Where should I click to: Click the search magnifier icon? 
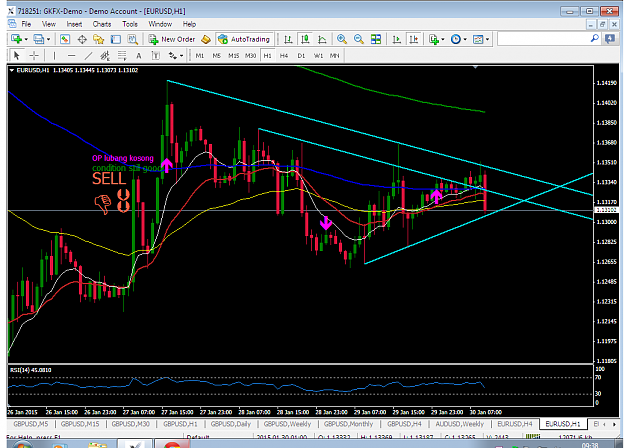pyautogui.click(x=594, y=39)
